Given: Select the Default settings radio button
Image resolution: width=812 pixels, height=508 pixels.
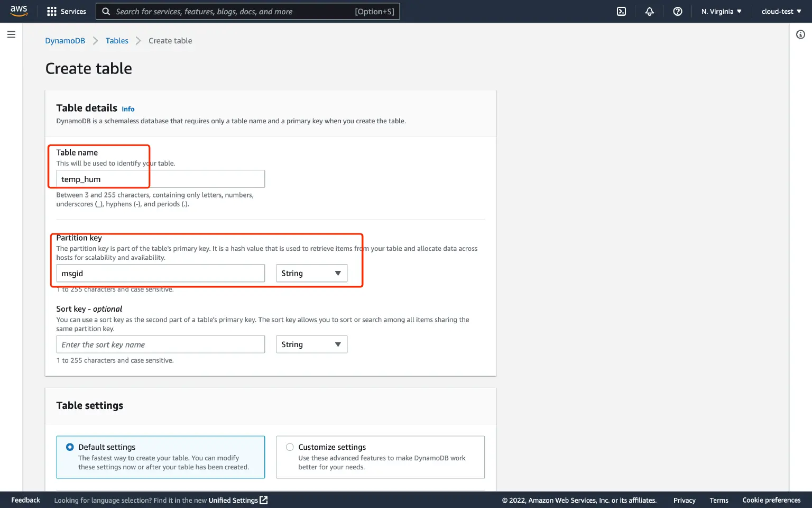Looking at the screenshot, I should [x=70, y=447].
